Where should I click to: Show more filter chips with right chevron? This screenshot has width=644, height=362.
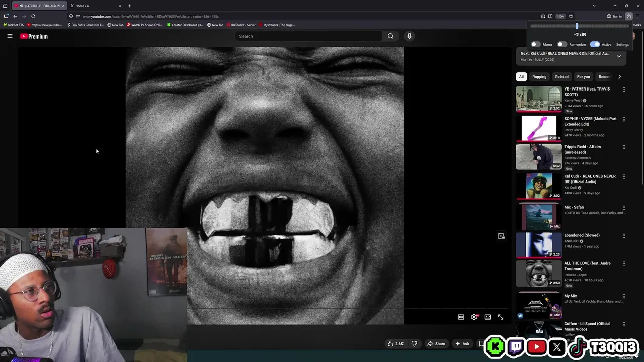pyautogui.click(x=619, y=77)
